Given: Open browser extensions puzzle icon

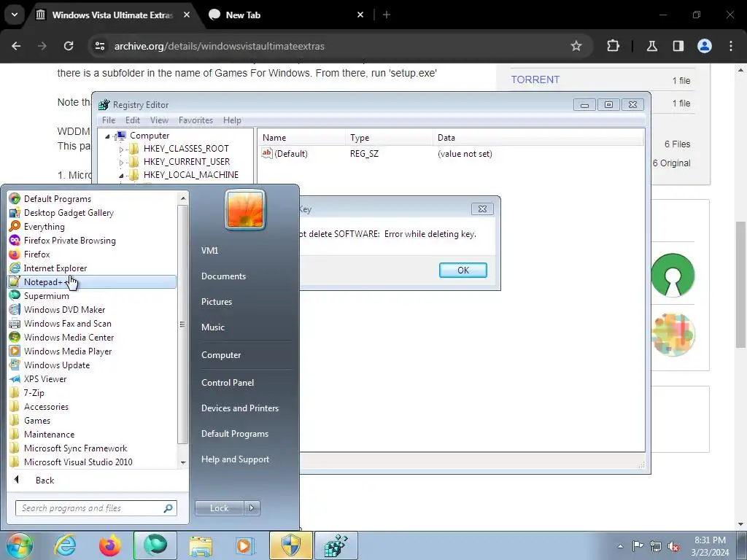Looking at the screenshot, I should (613, 46).
